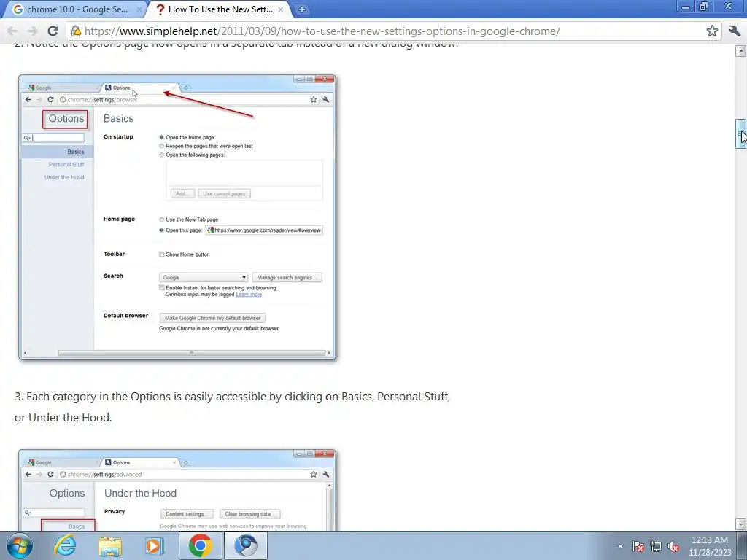Click the page scrollbar up arrow
This screenshot has width=747, height=560.
[741, 50]
